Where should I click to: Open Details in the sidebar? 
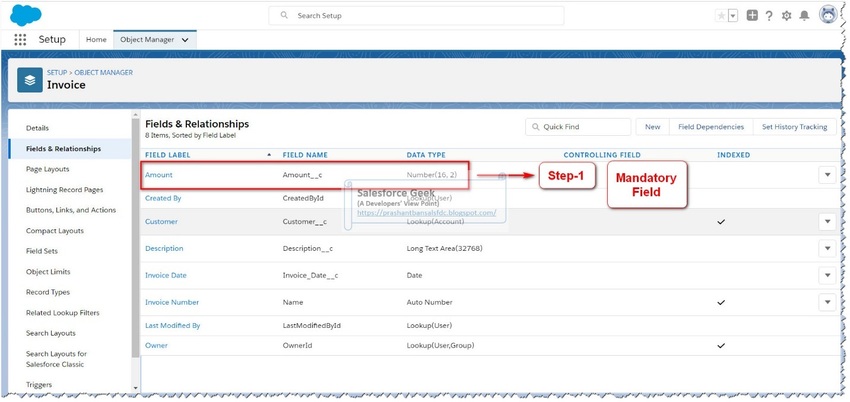37,128
